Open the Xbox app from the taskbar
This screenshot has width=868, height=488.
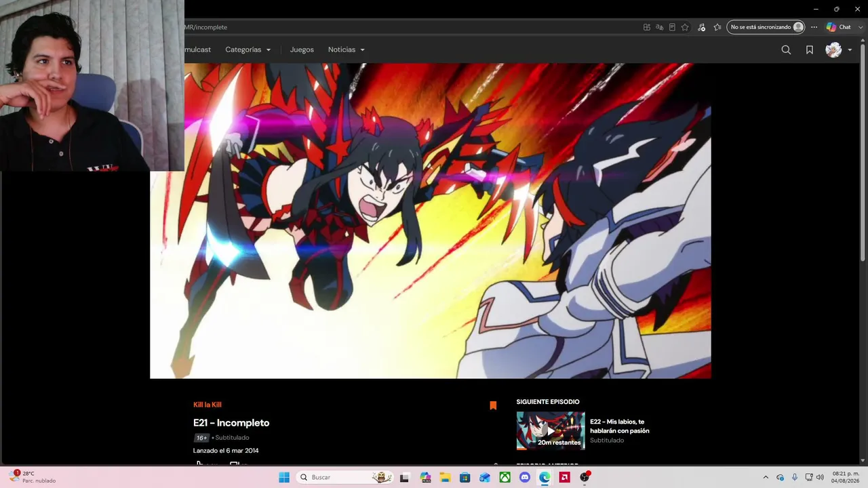(x=505, y=477)
